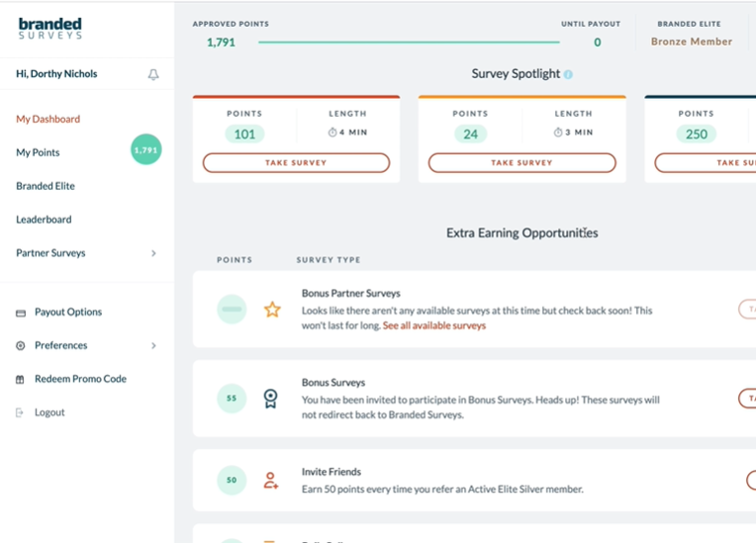Click Logout in sidebar

click(49, 412)
